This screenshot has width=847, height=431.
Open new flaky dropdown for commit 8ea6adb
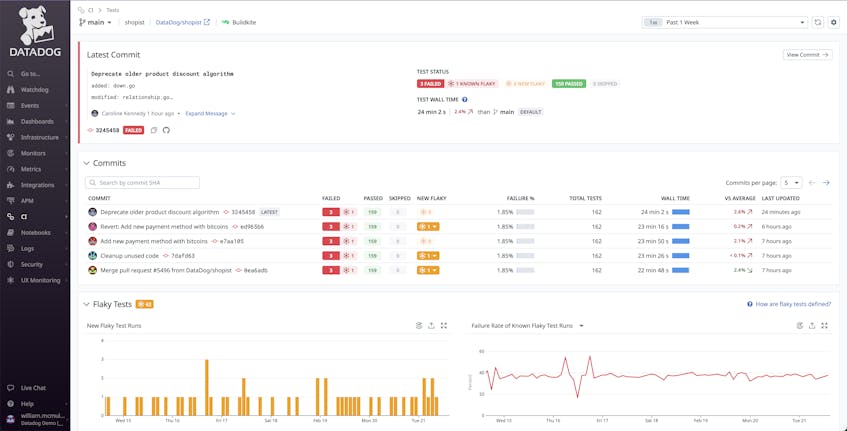(428, 270)
